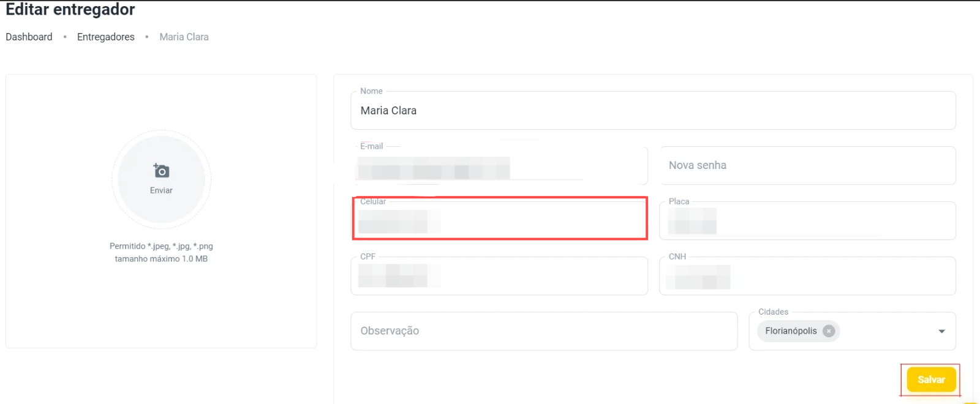Go to the Dashboard breadcrumb
The image size is (980, 404).
coord(29,37)
